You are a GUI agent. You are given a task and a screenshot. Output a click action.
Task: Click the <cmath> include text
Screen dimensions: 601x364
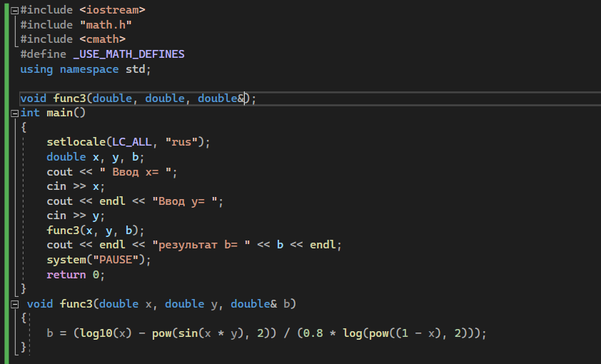(x=103, y=39)
